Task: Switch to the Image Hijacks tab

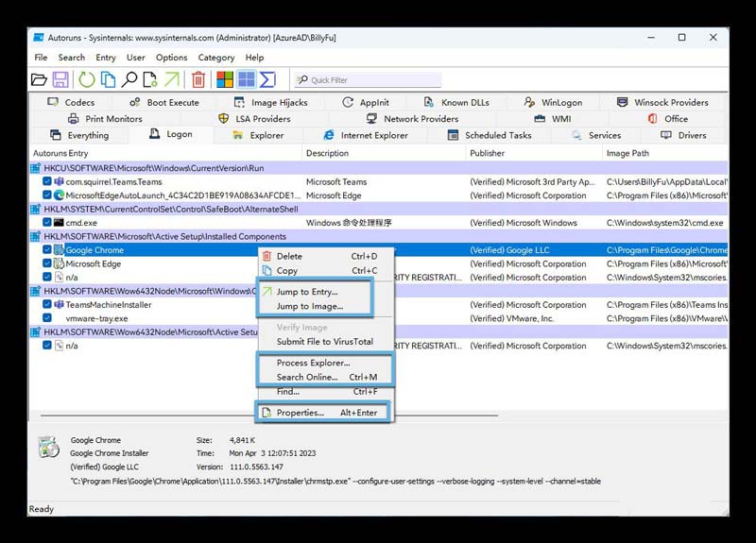Action: [x=270, y=102]
